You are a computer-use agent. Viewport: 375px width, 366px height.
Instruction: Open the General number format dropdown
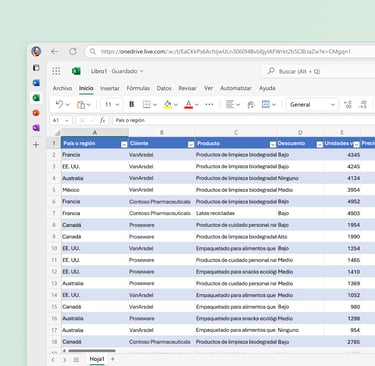coord(312,105)
